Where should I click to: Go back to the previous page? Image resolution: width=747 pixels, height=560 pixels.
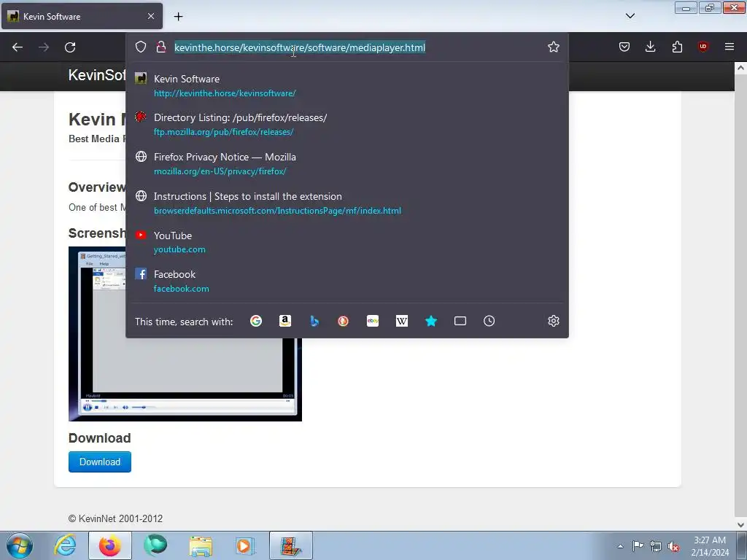point(18,47)
